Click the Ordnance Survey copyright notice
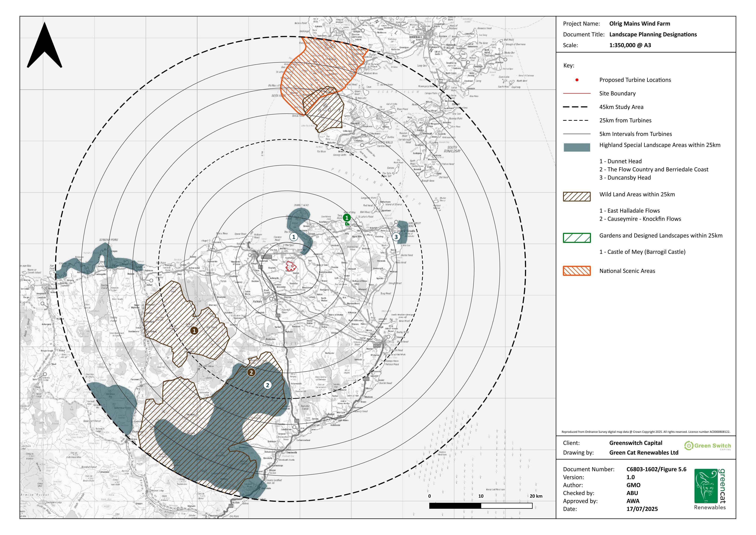Image resolution: width=756 pixels, height=535 pixels. coord(646,432)
